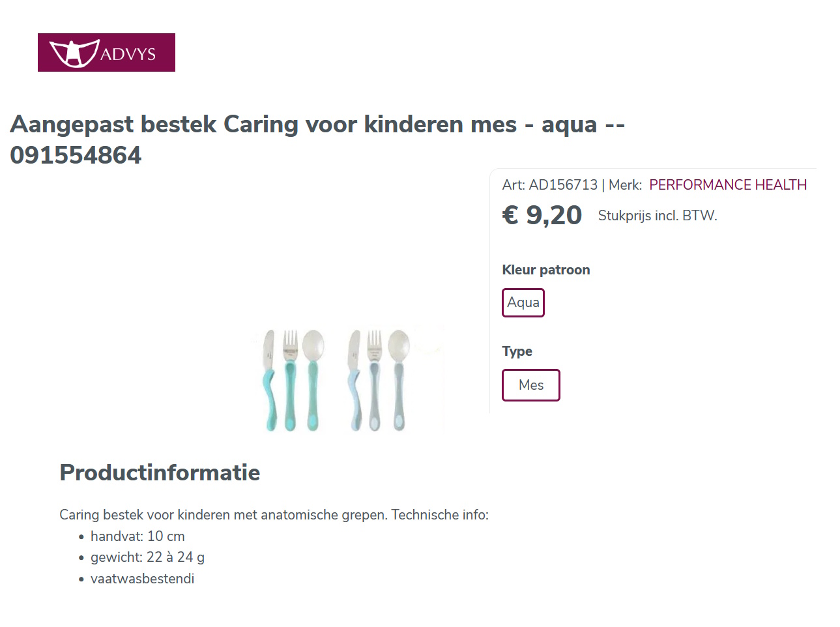This screenshot has width=840, height=627.
Task: Click the article number AD156713
Action: 563,185
